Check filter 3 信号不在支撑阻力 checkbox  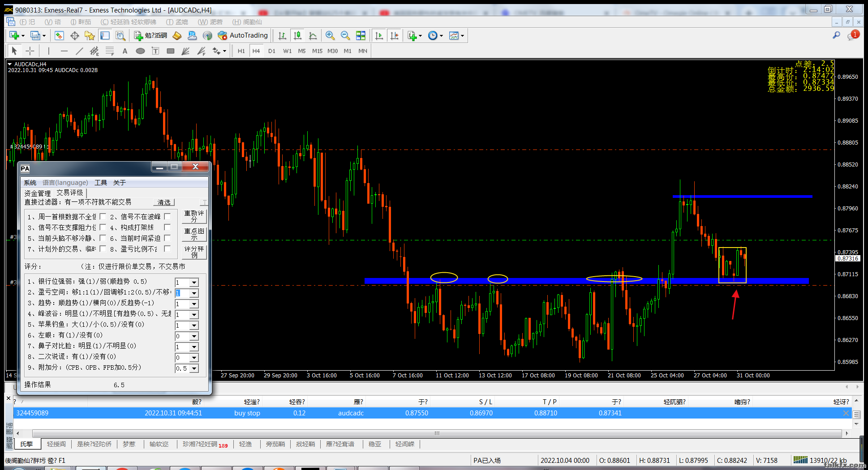(103, 227)
